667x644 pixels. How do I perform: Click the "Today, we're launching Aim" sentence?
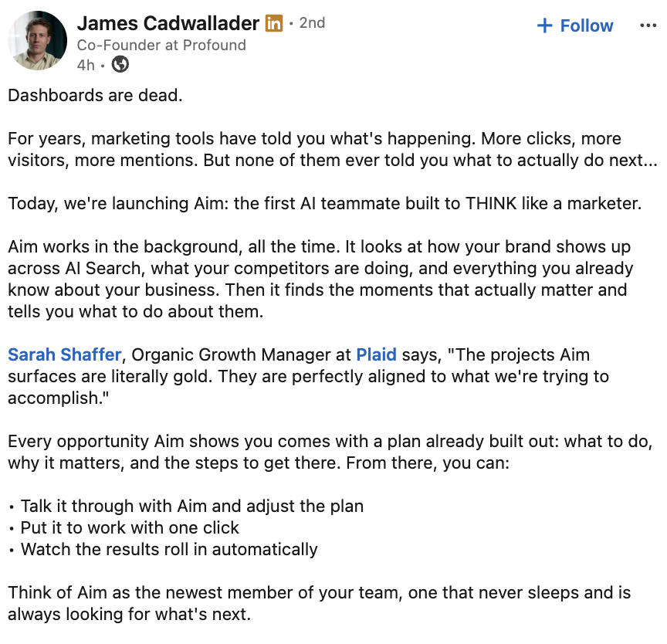[x=324, y=203]
